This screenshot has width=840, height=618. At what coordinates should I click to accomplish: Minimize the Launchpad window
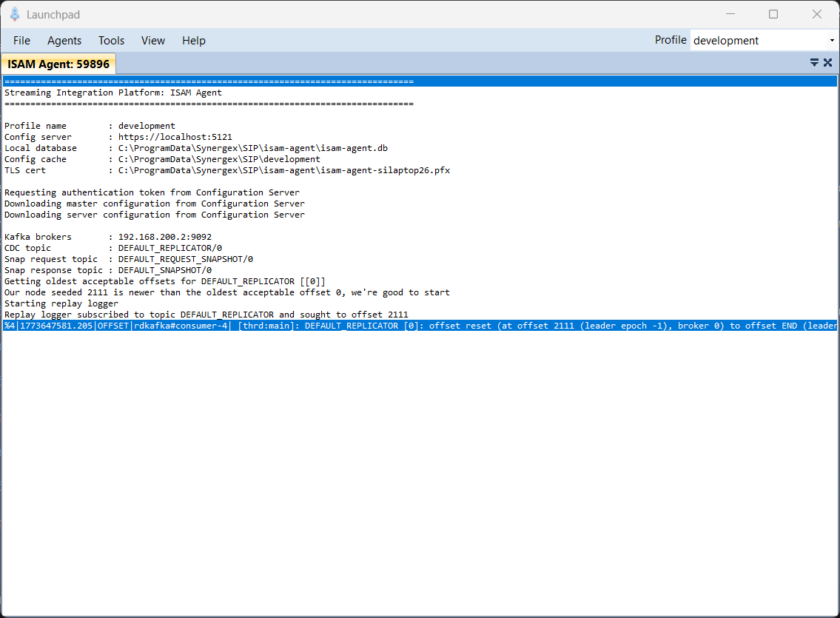[730, 15]
